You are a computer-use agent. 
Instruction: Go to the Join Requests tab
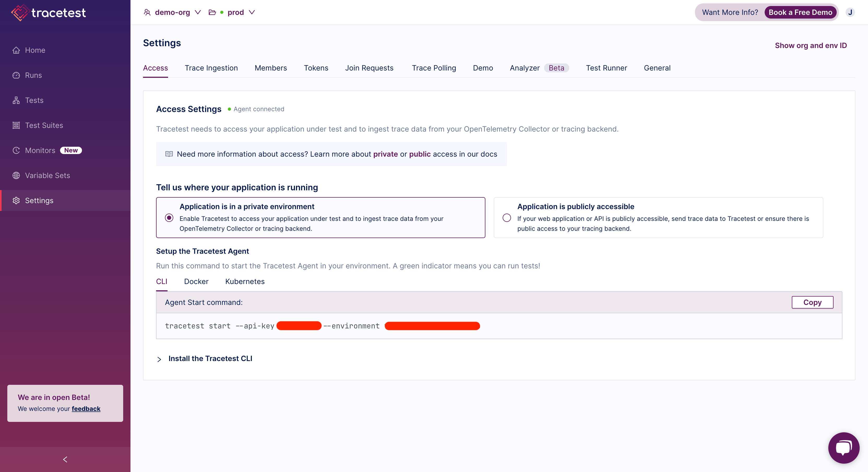tap(369, 68)
